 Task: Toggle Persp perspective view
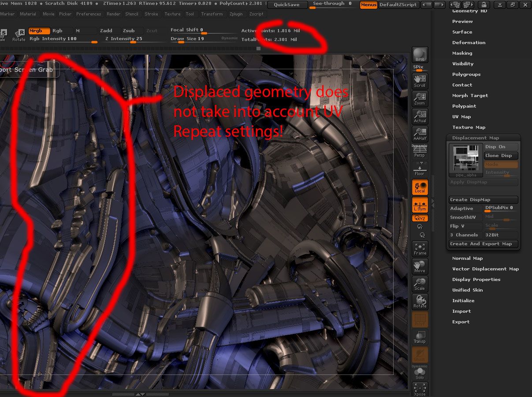click(419, 151)
